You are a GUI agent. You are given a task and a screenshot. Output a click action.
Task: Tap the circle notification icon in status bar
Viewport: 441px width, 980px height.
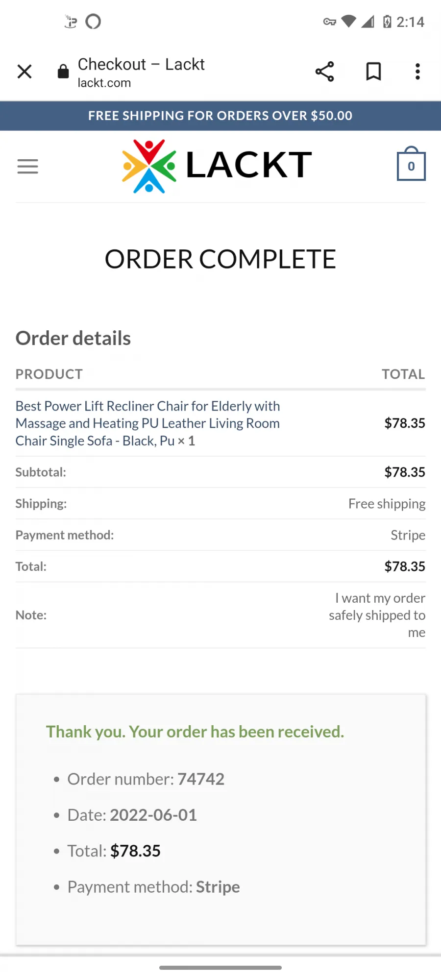click(93, 22)
